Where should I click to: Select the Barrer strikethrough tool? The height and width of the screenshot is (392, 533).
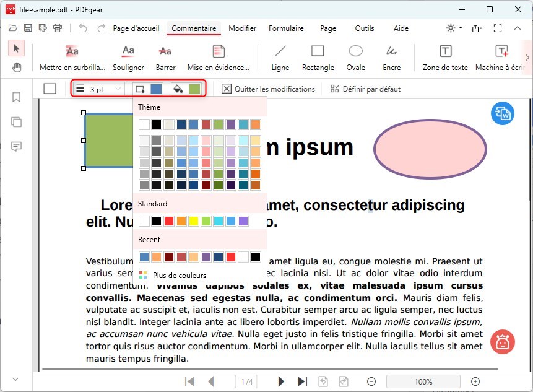165,58
